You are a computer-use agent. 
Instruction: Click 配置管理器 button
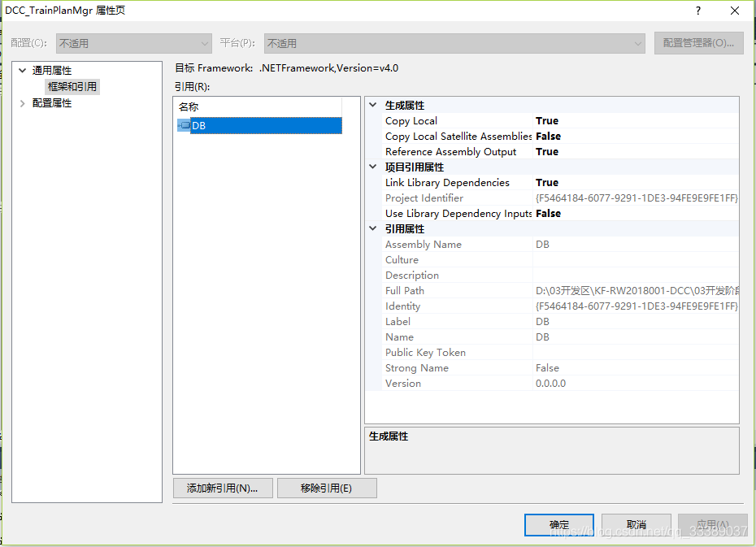[x=698, y=43]
